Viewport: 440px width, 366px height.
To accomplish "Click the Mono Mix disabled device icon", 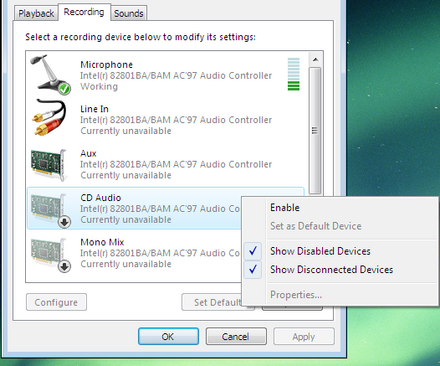I will pos(51,255).
